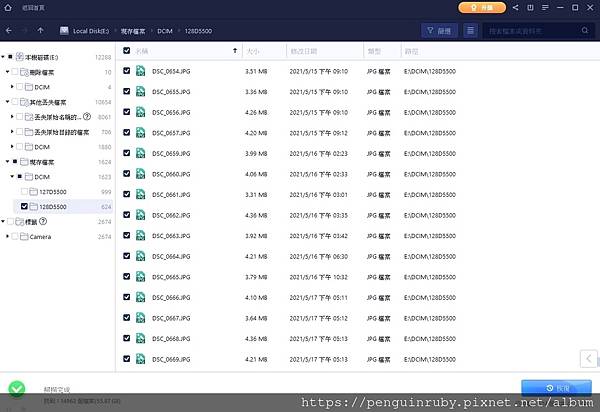
Task: Navigate back with the left arrow
Action: (x=9, y=30)
